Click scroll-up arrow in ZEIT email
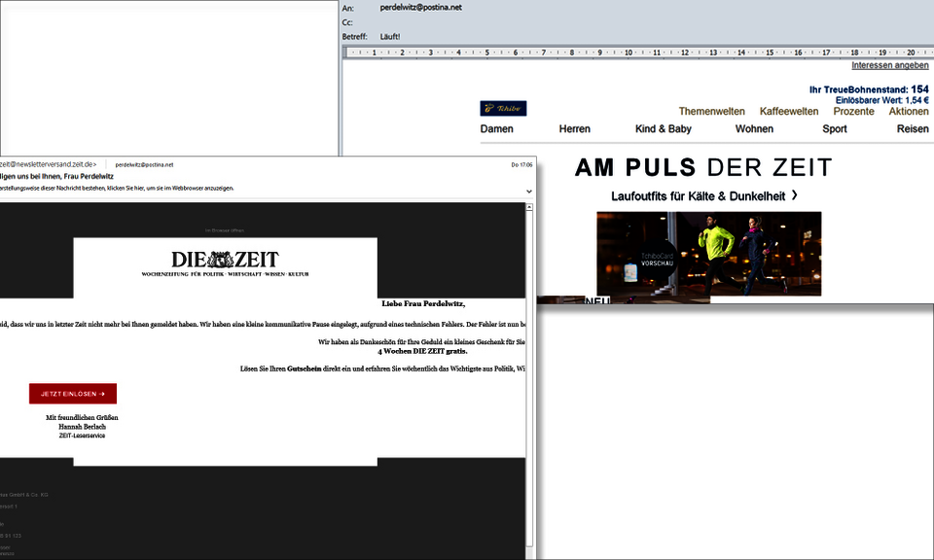The image size is (934, 560). click(529, 207)
